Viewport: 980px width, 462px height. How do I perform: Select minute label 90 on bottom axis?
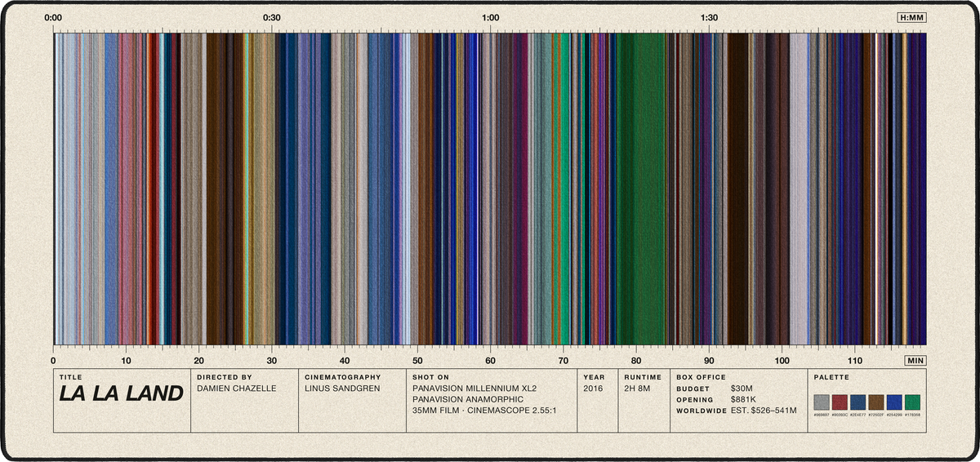(x=709, y=360)
